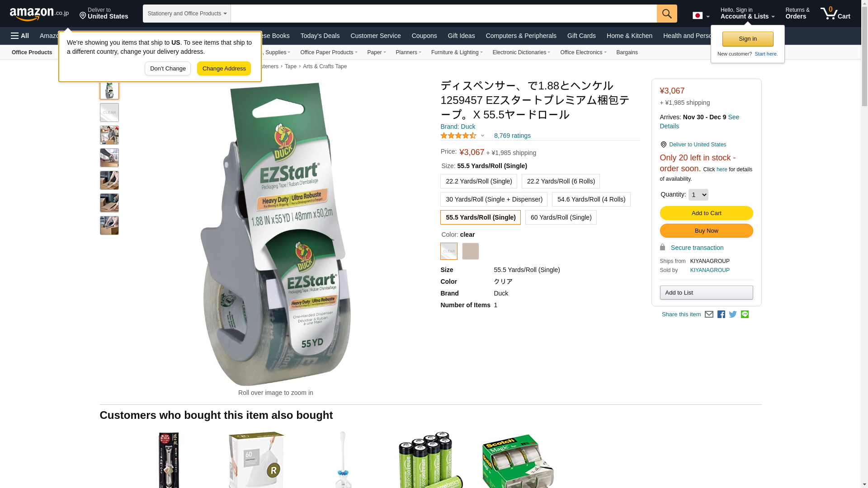Open the Japan flag language selector
Image resolution: width=868 pixels, height=488 pixels.
click(701, 16)
